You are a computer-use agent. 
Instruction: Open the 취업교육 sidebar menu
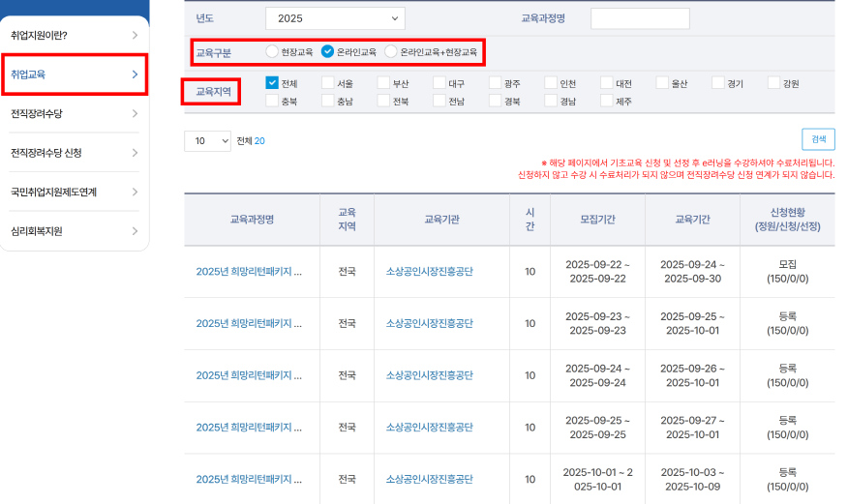75,74
